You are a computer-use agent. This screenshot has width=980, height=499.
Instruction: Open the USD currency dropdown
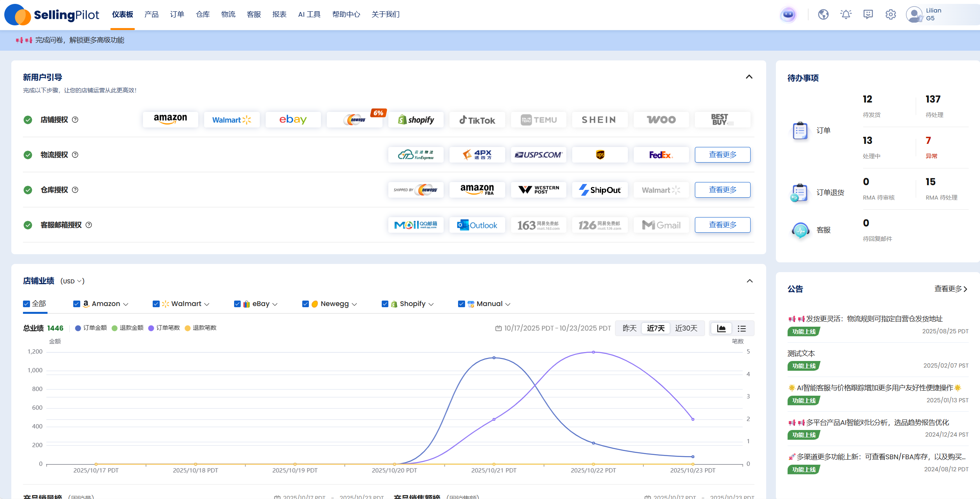coord(72,281)
